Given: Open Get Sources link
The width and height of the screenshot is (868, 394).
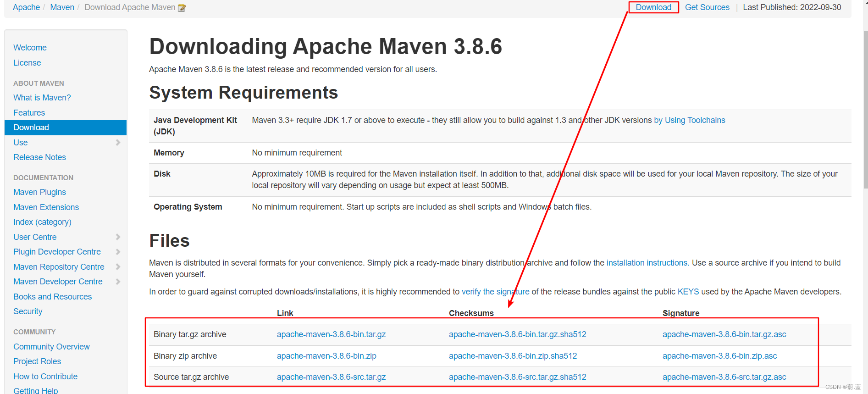Looking at the screenshot, I should click(x=707, y=7).
